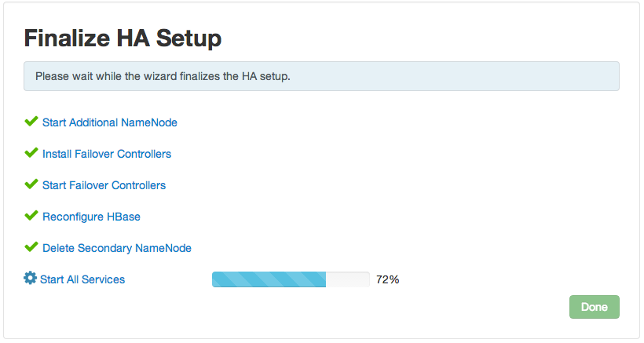Click the 'Please wait while the wizard' message text
The height and width of the screenshot is (343, 644).
(x=163, y=76)
